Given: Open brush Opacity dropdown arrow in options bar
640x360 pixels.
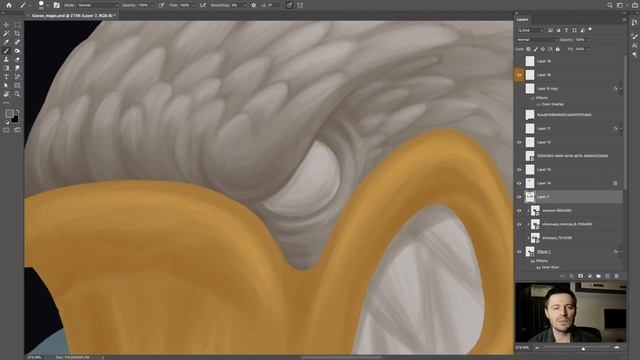Looking at the screenshot, I should [152, 5].
